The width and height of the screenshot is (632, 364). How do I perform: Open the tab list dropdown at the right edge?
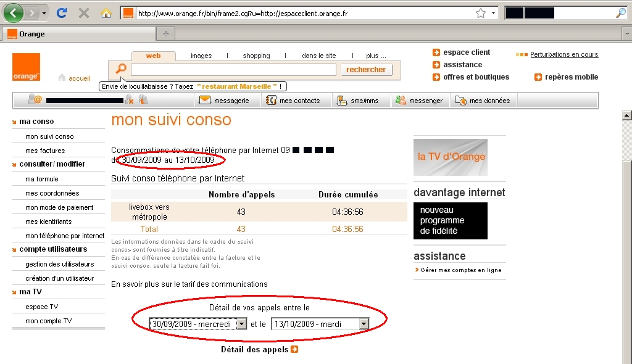(627, 34)
